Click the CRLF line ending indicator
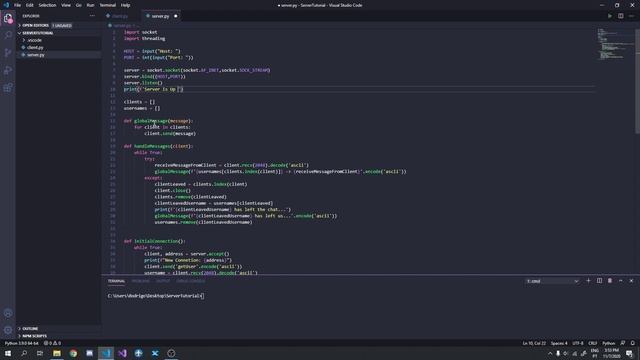Image resolution: width=640 pixels, height=360 pixels. tap(593, 343)
